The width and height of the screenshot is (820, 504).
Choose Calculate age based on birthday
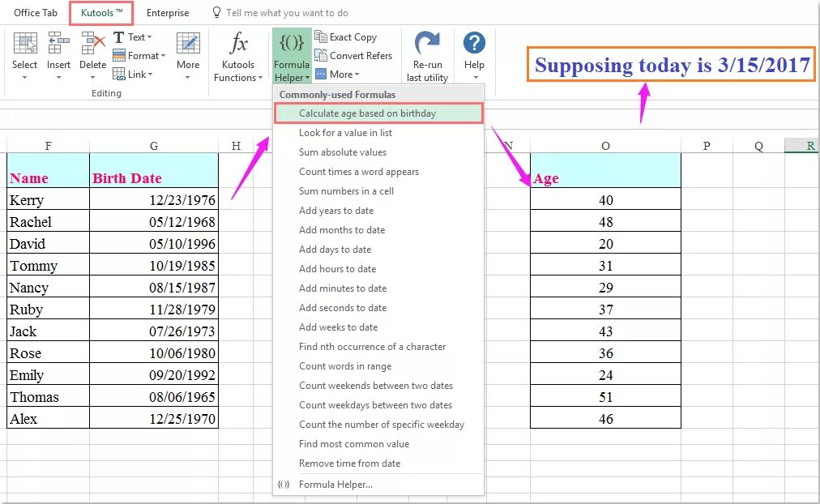point(378,113)
